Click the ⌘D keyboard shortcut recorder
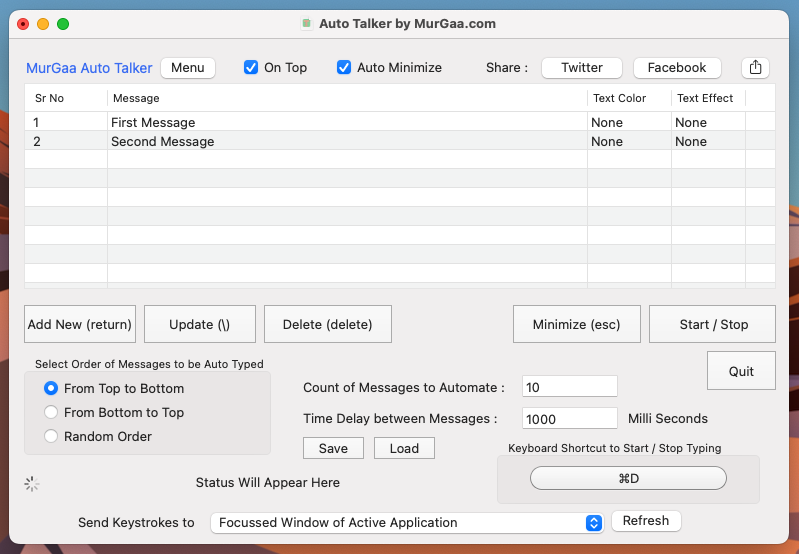799x554 pixels. [628, 478]
